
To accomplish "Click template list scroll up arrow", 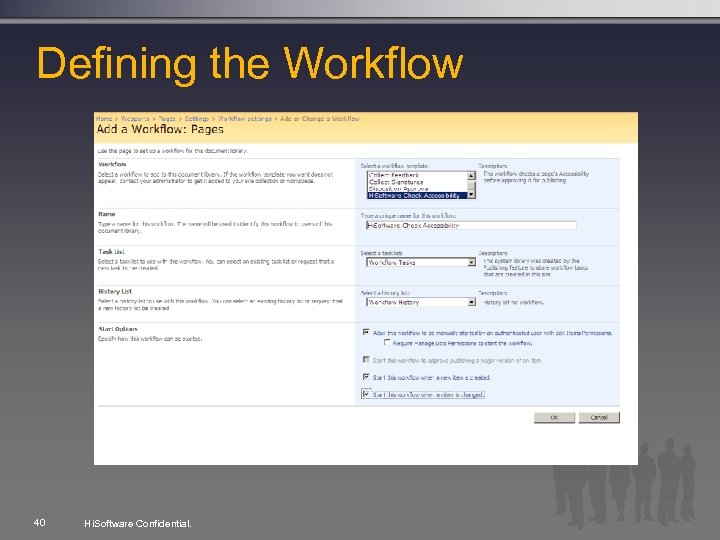I will [x=471, y=175].
